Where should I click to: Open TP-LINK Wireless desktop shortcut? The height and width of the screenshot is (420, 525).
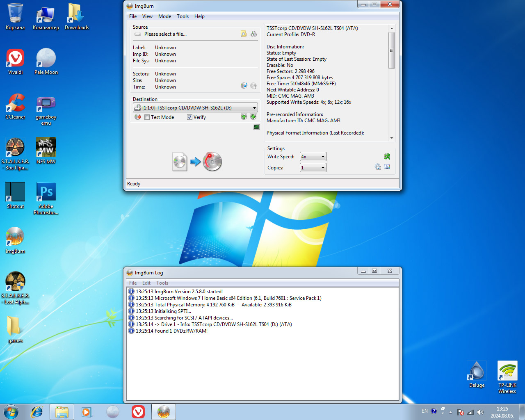(507, 377)
